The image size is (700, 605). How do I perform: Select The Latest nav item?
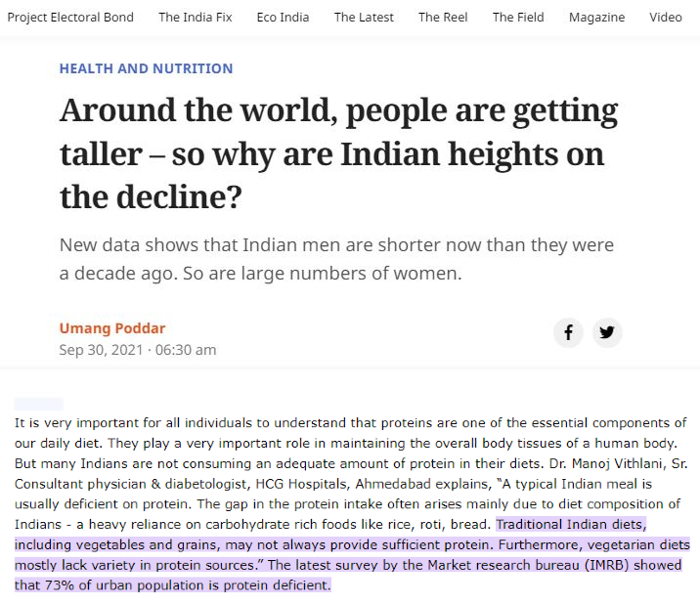point(364,18)
